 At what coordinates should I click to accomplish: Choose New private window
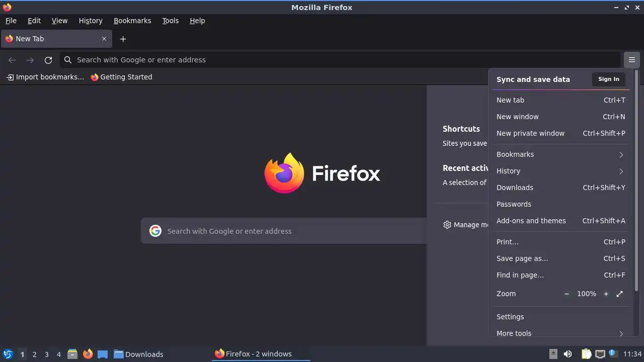560,133
